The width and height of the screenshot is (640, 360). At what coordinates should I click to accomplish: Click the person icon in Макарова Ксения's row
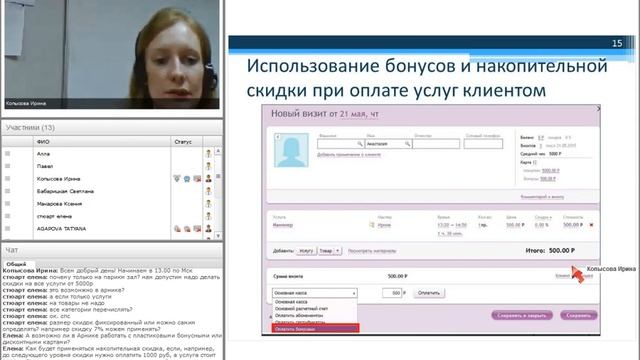coord(209,204)
